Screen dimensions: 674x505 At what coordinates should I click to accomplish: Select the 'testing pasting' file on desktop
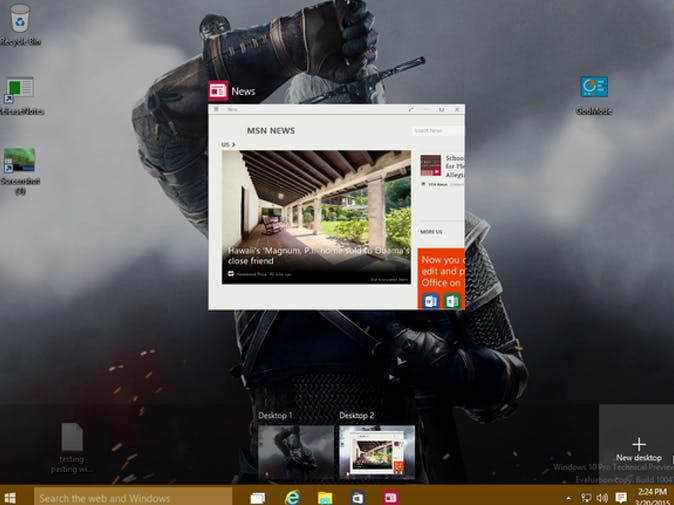point(72,448)
